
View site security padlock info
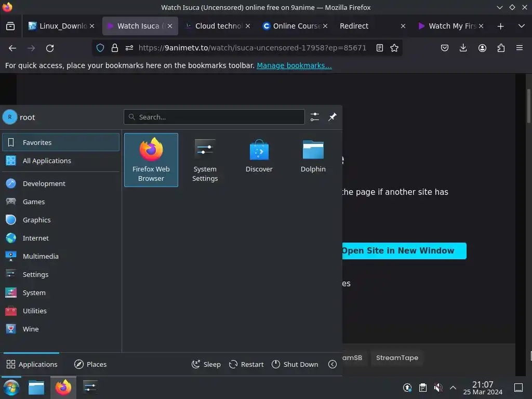115,48
